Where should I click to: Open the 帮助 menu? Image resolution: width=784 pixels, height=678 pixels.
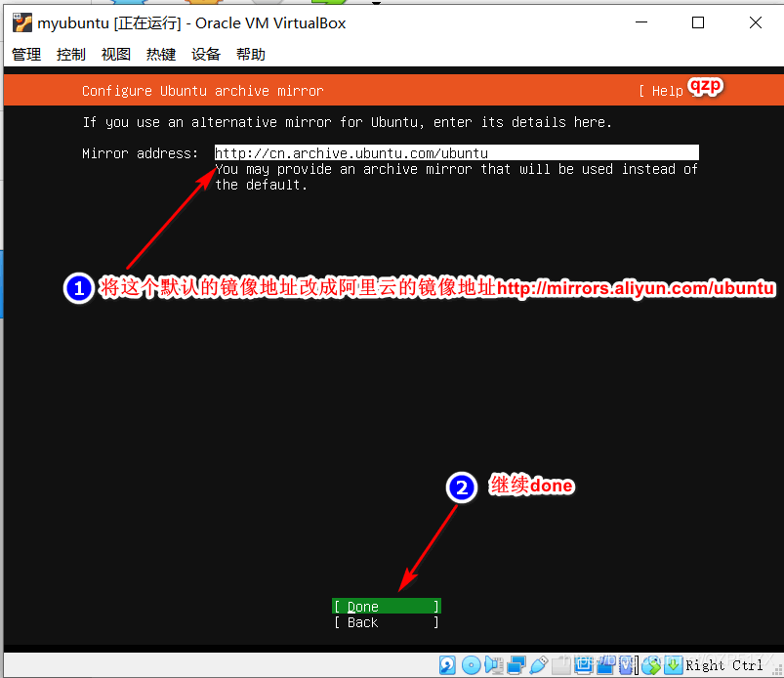[x=251, y=54]
